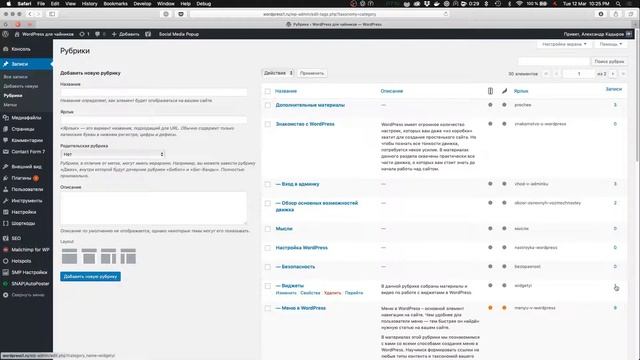Viewport: 640px width, 360px height.
Task: Open Плагины in the sidebar
Action: tap(21, 178)
